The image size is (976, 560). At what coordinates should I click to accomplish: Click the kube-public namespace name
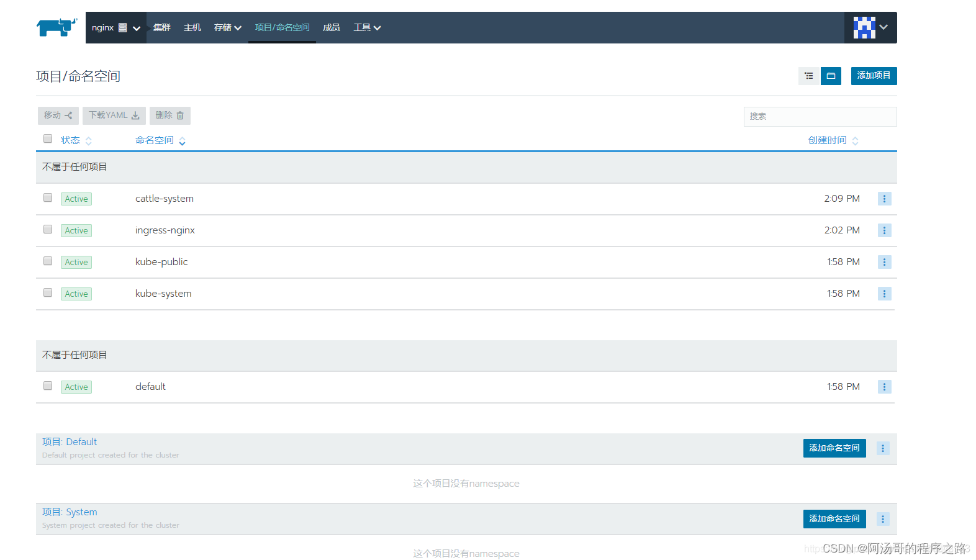click(x=161, y=262)
